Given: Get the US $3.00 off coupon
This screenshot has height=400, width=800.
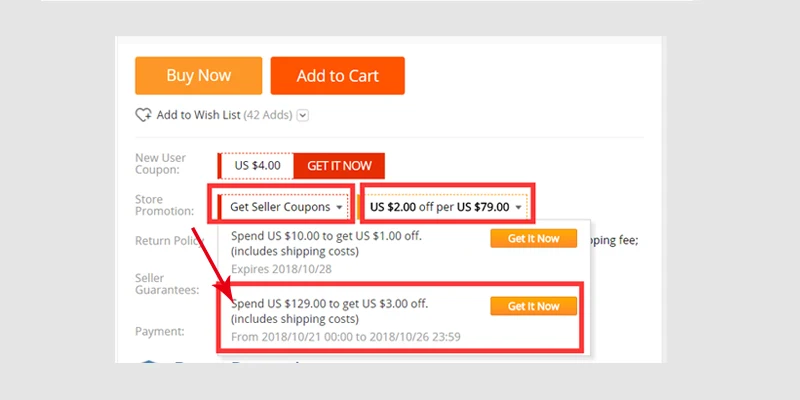Looking at the screenshot, I should coord(534,306).
